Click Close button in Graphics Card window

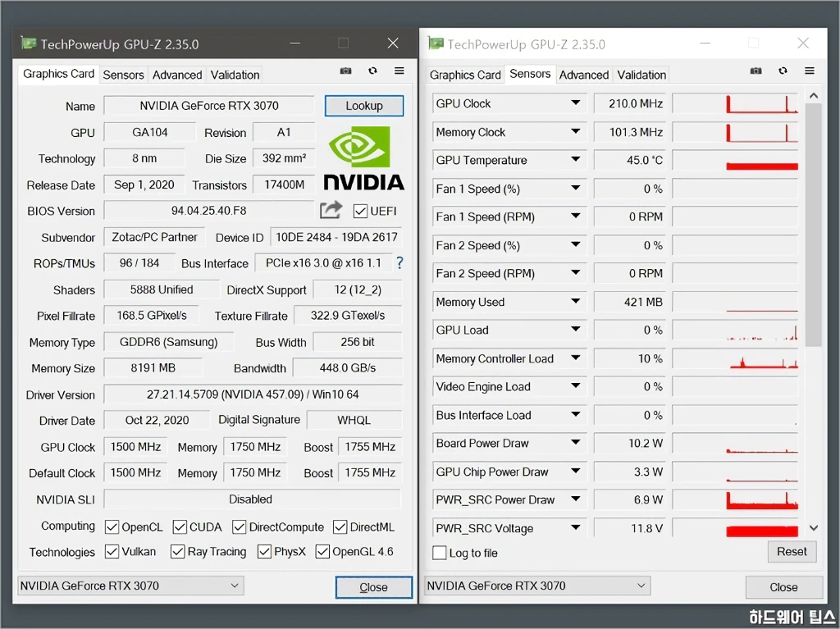point(374,587)
